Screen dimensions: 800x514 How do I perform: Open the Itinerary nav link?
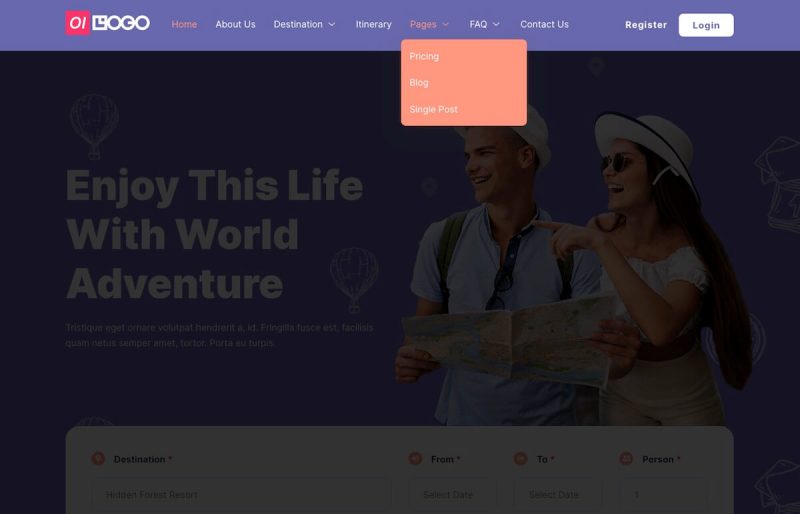(x=373, y=25)
